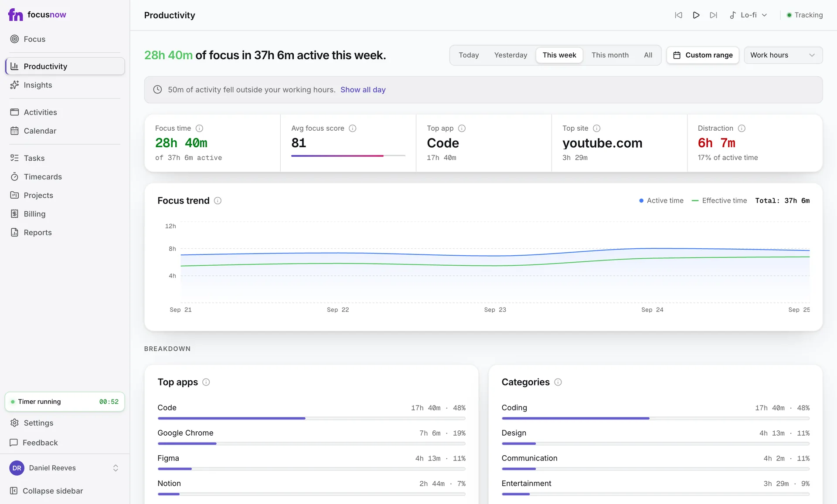Open the Lo-fi music dropdown

748,15
